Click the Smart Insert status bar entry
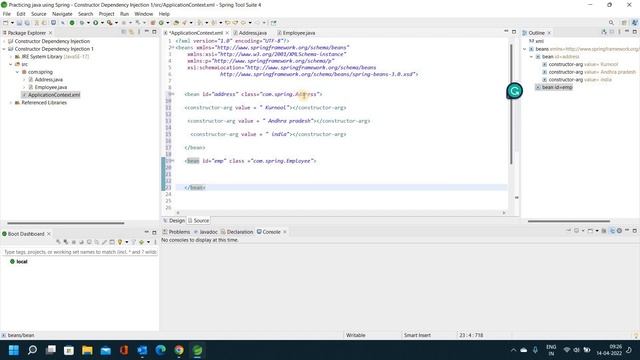The image size is (640, 360). (417, 335)
